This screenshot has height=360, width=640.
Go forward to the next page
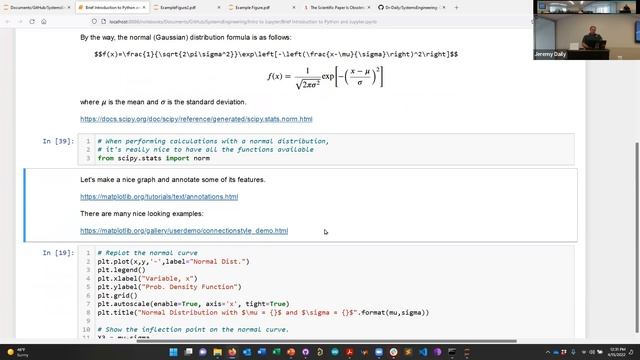(x=20, y=21)
